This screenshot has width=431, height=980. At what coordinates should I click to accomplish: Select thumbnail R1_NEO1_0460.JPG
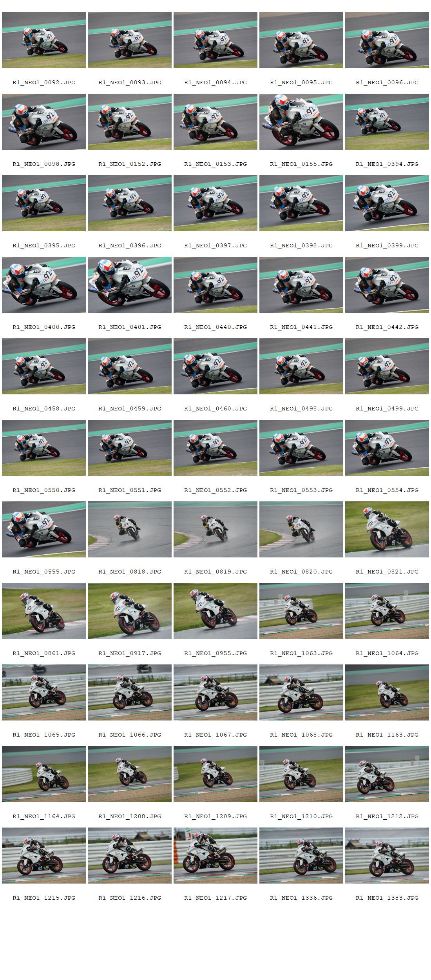tap(215, 366)
